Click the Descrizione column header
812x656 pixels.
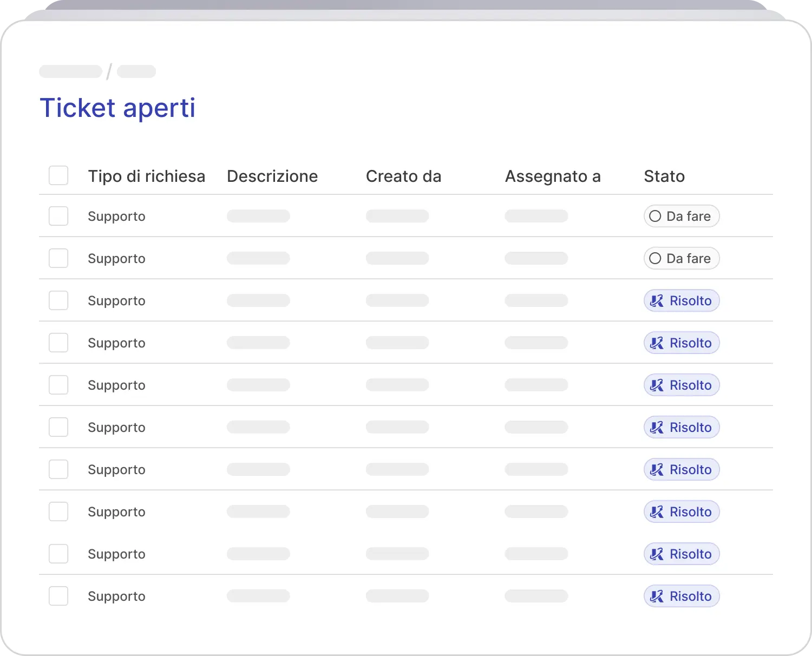click(x=272, y=176)
